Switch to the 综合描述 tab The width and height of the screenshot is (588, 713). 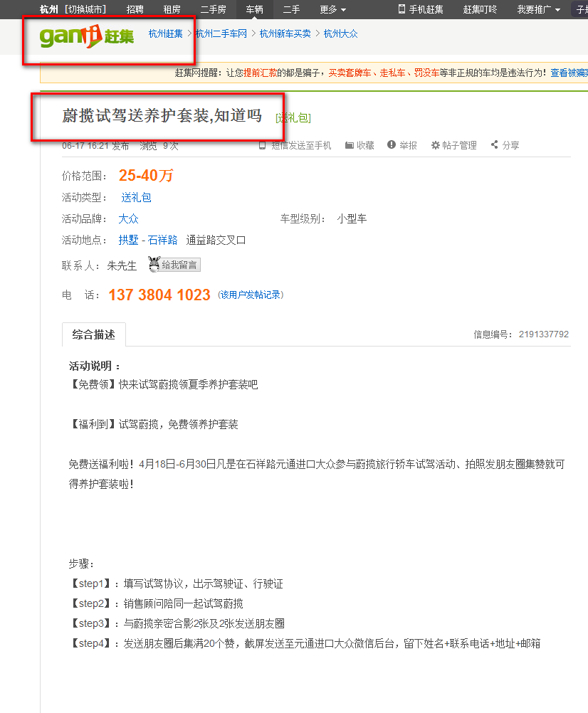[94, 334]
